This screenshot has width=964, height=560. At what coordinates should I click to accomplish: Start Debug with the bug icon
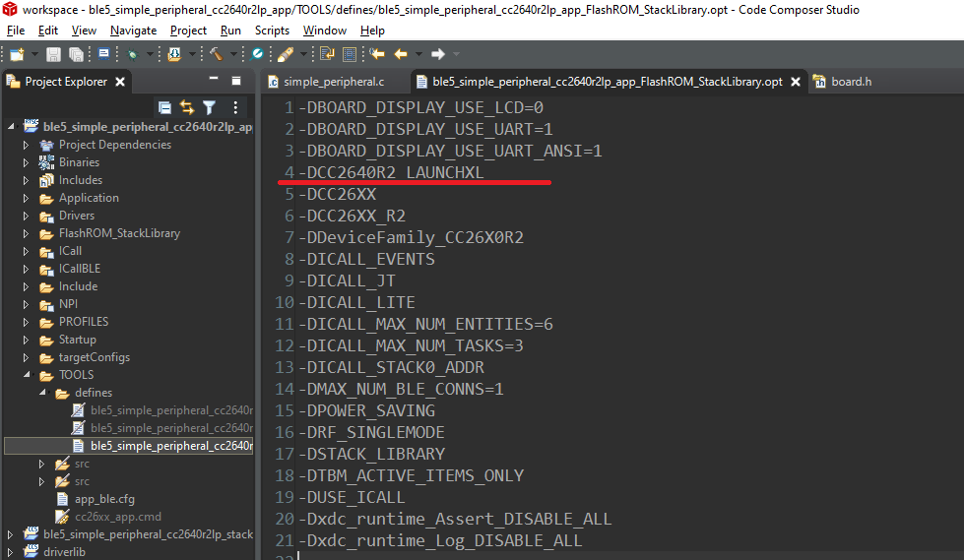coord(132,55)
